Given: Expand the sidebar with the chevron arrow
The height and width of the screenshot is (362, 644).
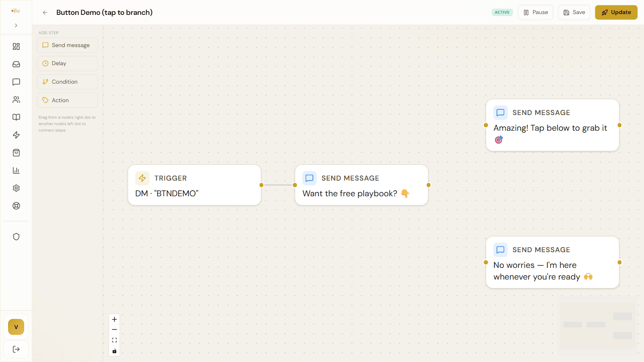Looking at the screenshot, I should pos(16,25).
